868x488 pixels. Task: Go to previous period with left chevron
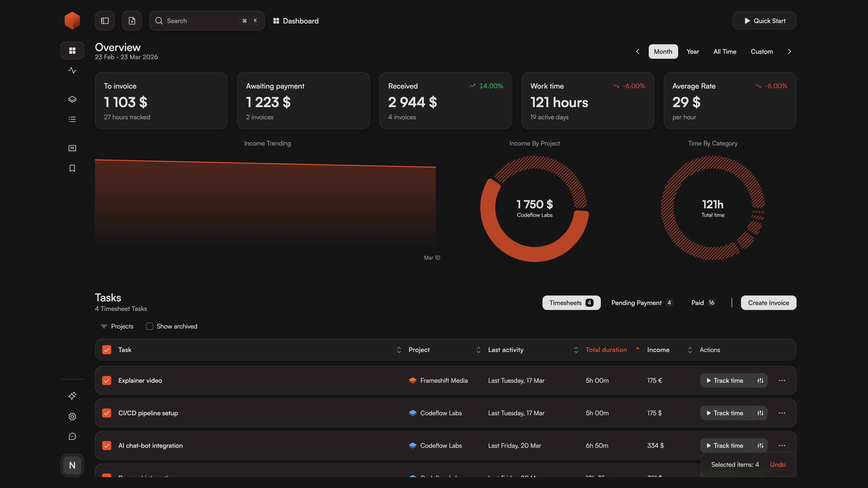pyautogui.click(x=637, y=52)
